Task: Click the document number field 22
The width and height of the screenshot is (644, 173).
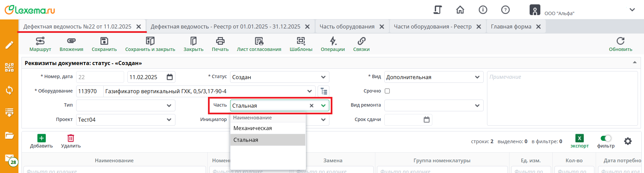Action: click(100, 77)
